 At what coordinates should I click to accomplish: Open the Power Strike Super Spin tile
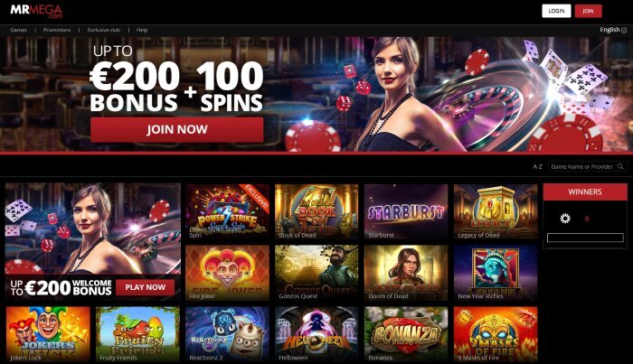227,211
